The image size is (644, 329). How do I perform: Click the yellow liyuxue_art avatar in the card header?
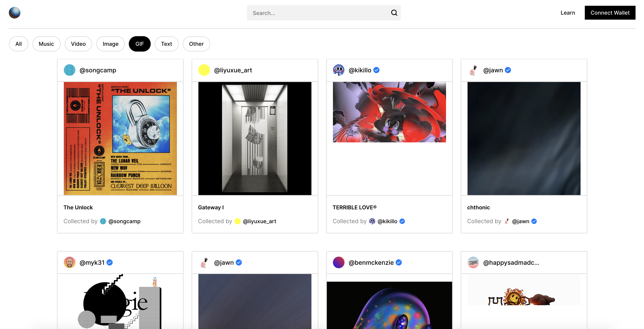click(204, 70)
